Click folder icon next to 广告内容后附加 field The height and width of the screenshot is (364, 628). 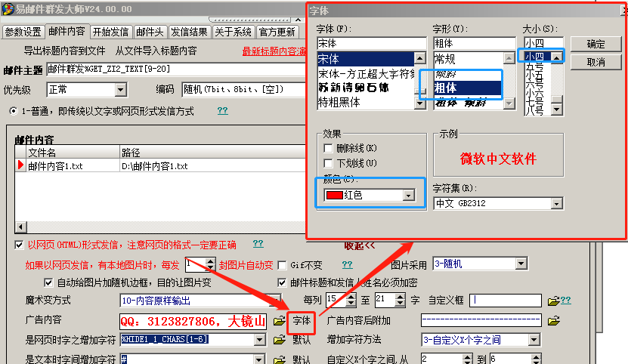pyautogui.click(x=553, y=320)
